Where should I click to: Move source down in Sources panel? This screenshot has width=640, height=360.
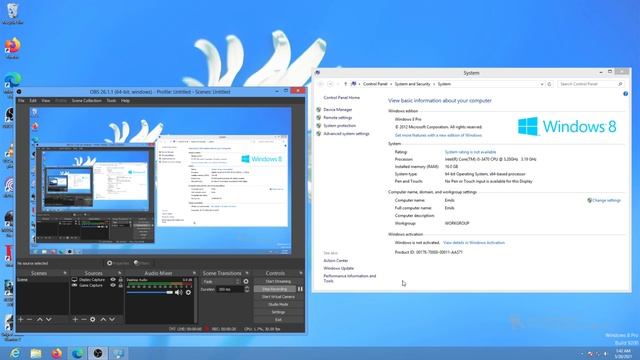(x=112, y=319)
